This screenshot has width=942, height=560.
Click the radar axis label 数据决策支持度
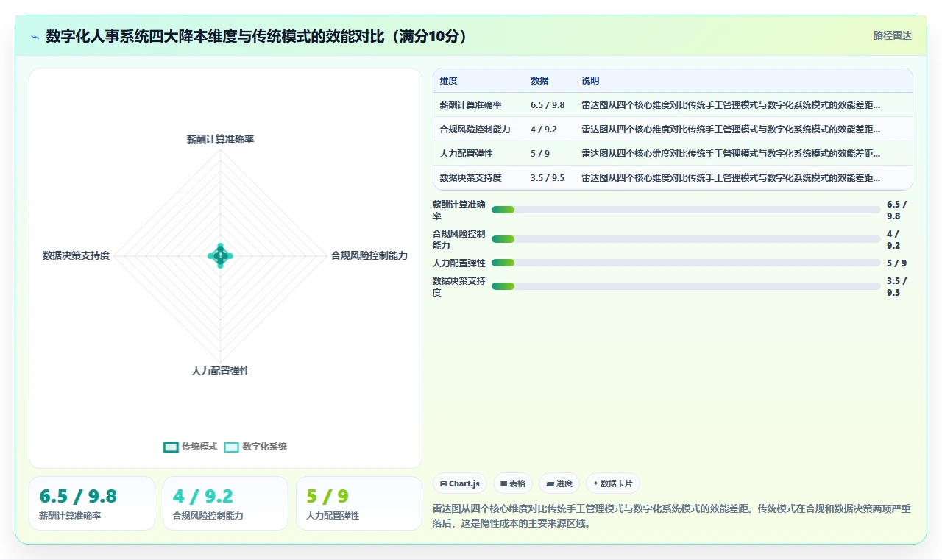pyautogui.click(x=76, y=255)
